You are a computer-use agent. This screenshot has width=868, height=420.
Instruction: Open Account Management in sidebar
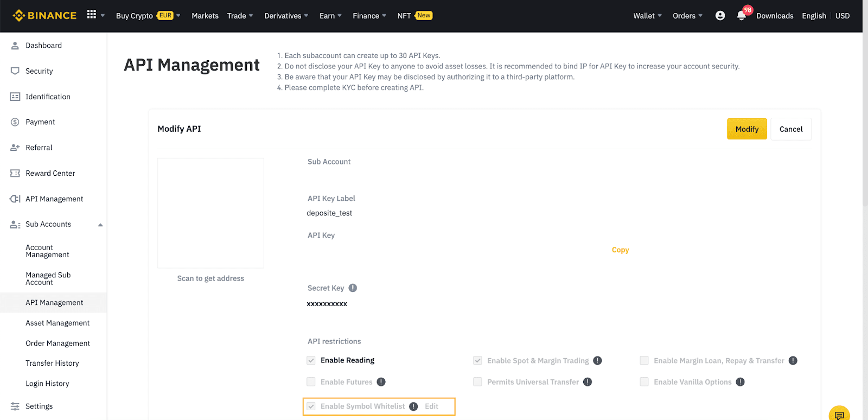[x=47, y=251]
